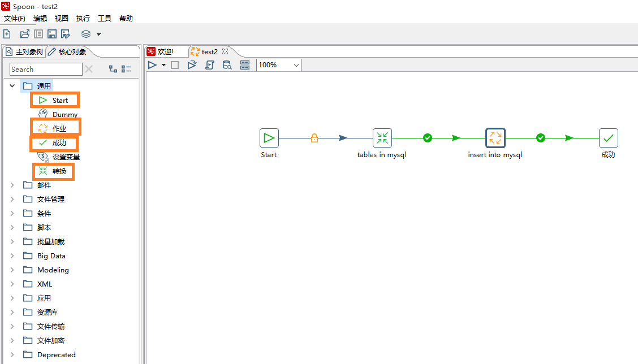Click the Explore repository toolbar icon
The height and width of the screenshot is (364, 638).
38,34
